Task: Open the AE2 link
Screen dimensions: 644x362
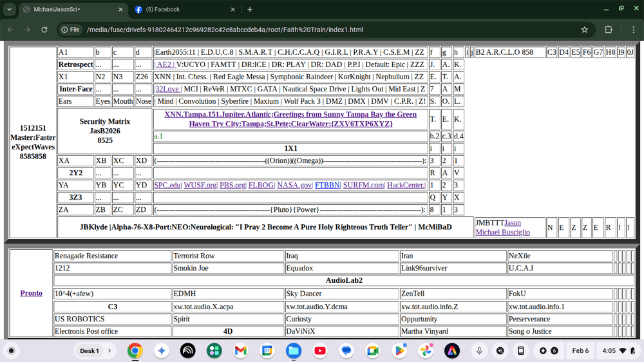Action: (165, 64)
